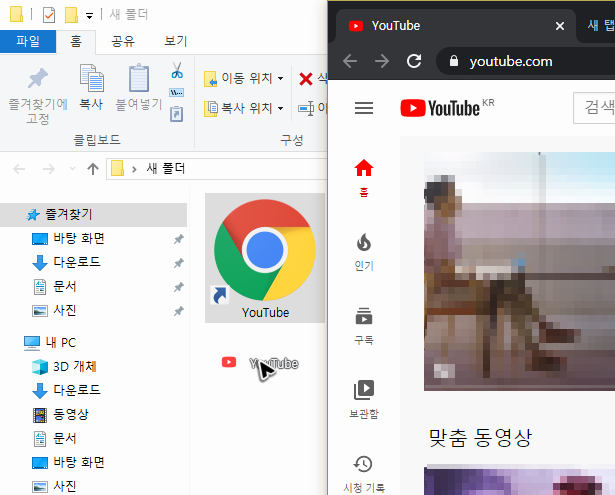Click the new folder icon in quick access toolbar

[x=71, y=15]
